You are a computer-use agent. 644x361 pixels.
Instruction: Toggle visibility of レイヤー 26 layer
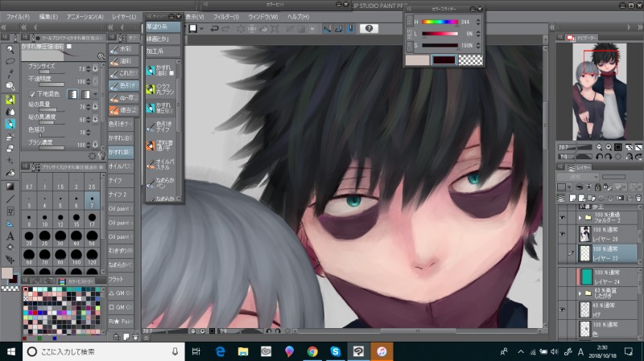click(562, 234)
